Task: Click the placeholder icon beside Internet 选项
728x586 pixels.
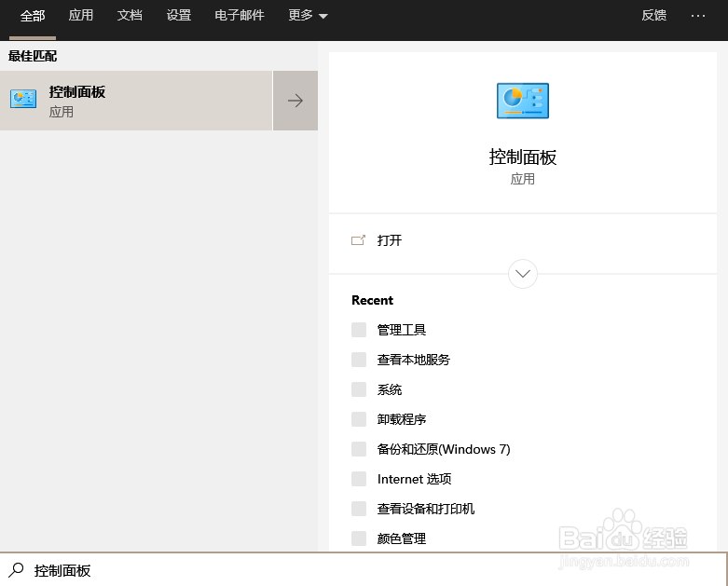Action: point(359,479)
